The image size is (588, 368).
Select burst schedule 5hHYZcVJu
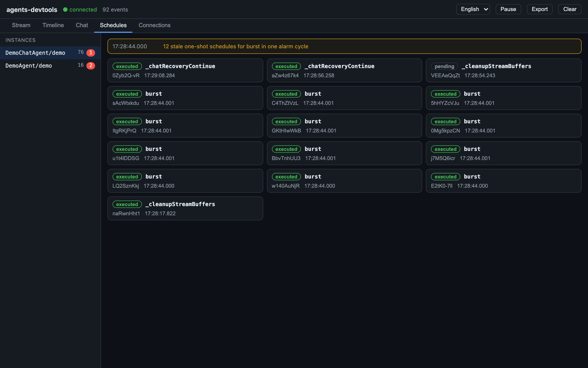[503, 98]
